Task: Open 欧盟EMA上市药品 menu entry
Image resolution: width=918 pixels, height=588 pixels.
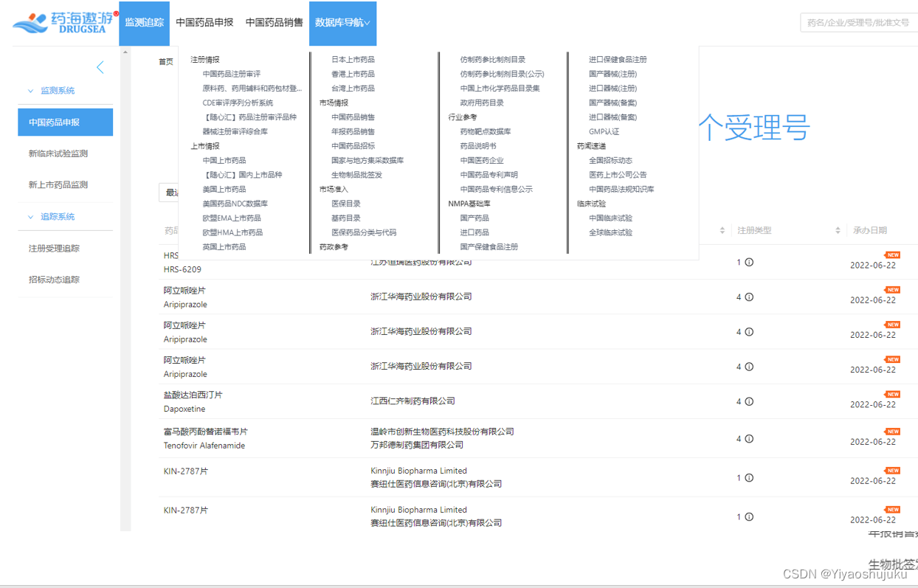Action: [231, 218]
